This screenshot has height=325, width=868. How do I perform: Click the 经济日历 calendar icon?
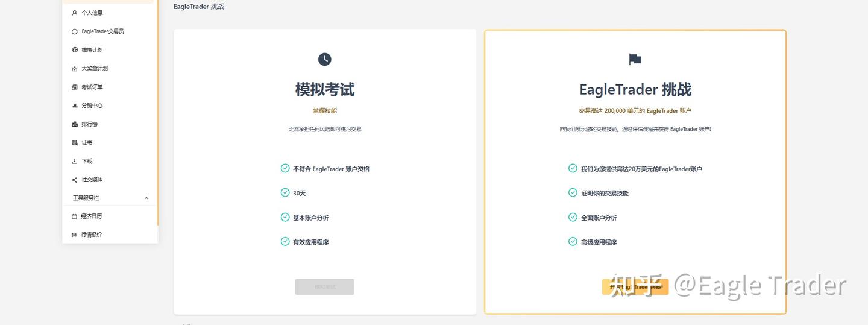[x=74, y=216]
